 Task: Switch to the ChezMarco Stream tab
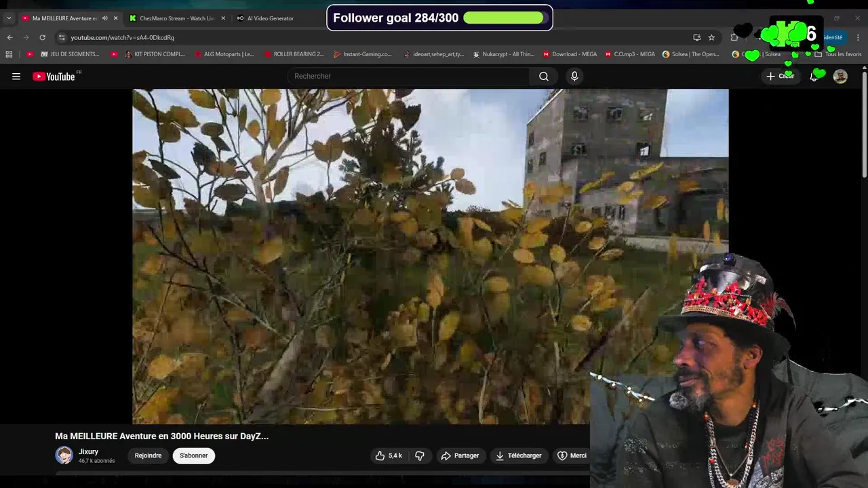(x=176, y=18)
